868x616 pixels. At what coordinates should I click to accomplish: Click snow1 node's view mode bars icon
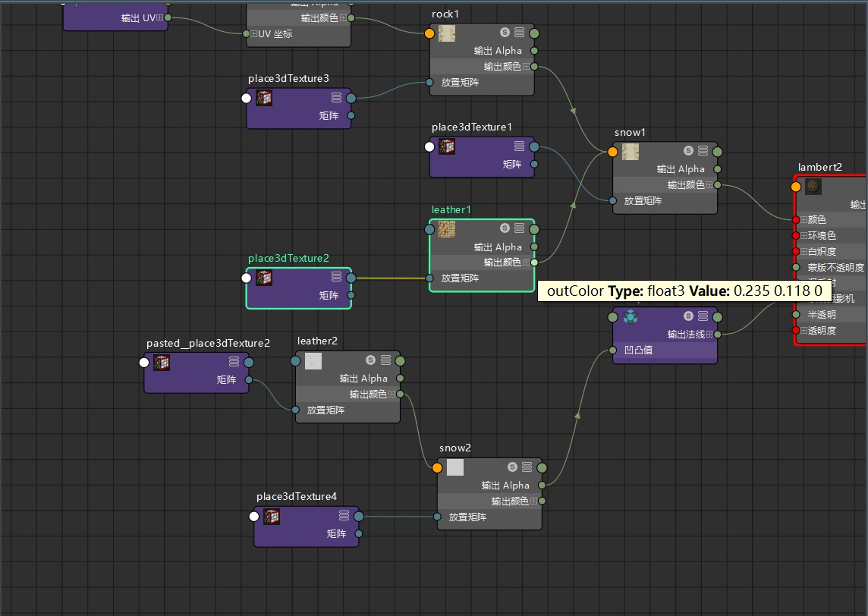[x=703, y=150]
